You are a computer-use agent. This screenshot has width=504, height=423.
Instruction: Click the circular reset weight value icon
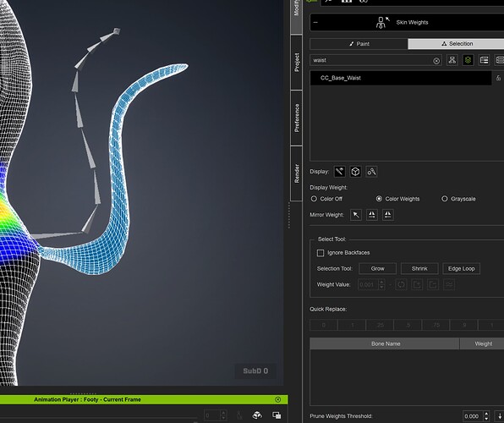pos(401,285)
